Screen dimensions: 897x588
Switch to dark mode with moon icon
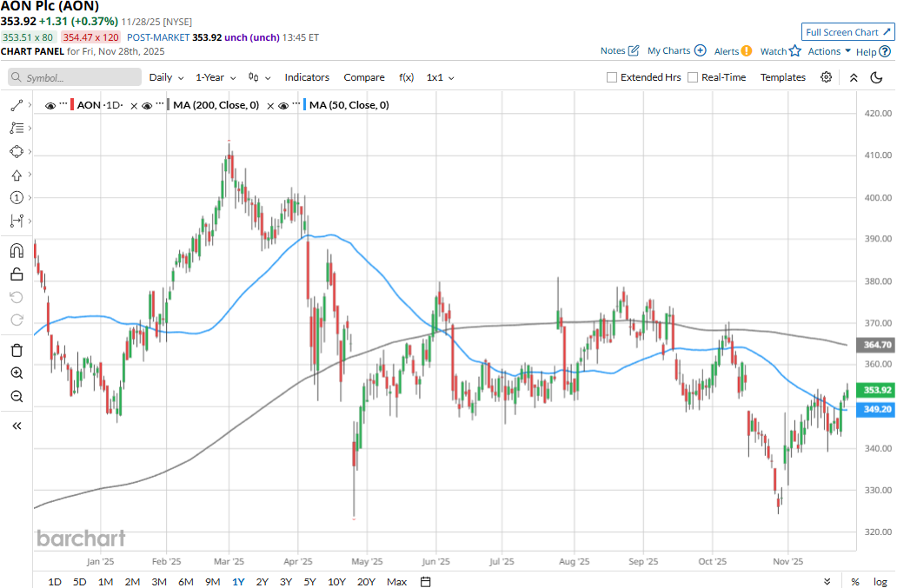pyautogui.click(x=877, y=77)
